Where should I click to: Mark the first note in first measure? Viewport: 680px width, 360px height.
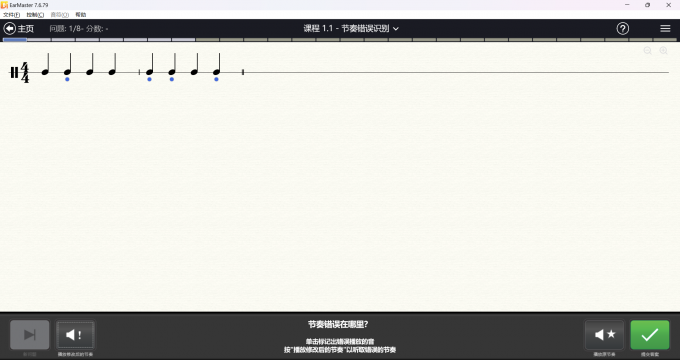point(46,64)
